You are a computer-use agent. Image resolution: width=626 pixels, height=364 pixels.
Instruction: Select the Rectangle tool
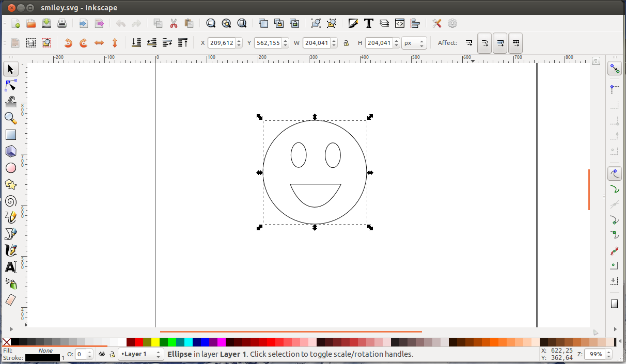(11, 135)
